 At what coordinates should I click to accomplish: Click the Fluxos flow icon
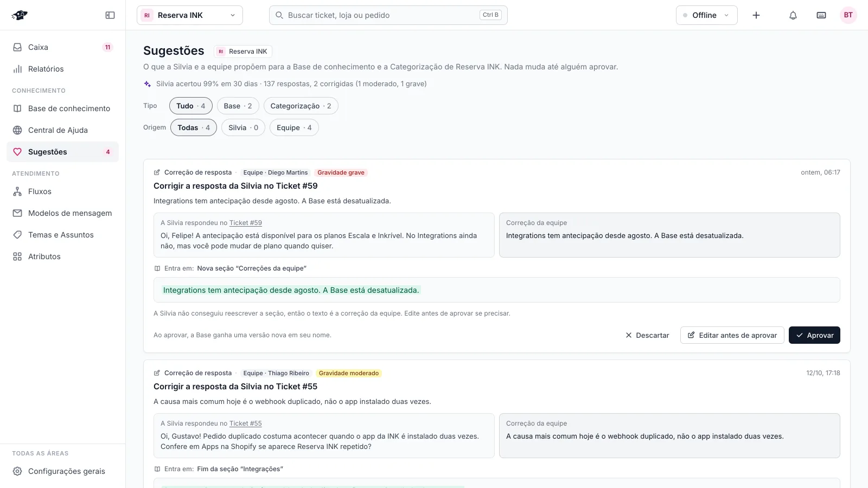[x=17, y=191]
